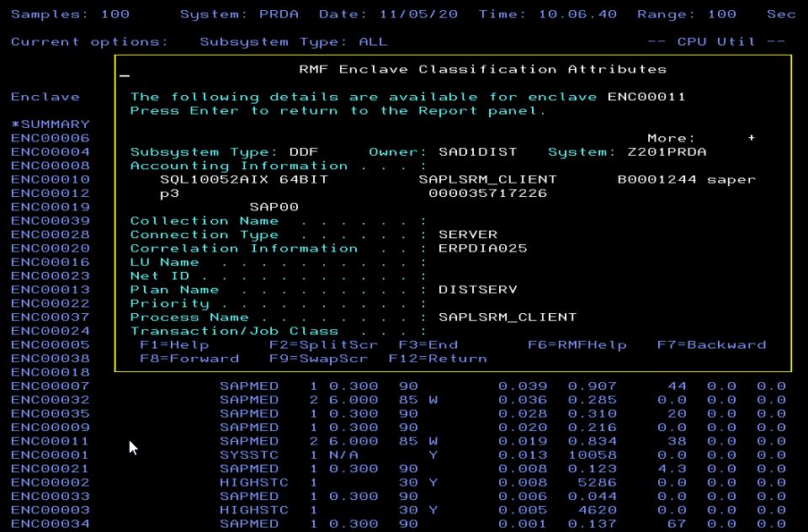Click Connection Type value SERVER
Image resolution: width=808 pixels, height=532 pixels.
(x=468, y=235)
